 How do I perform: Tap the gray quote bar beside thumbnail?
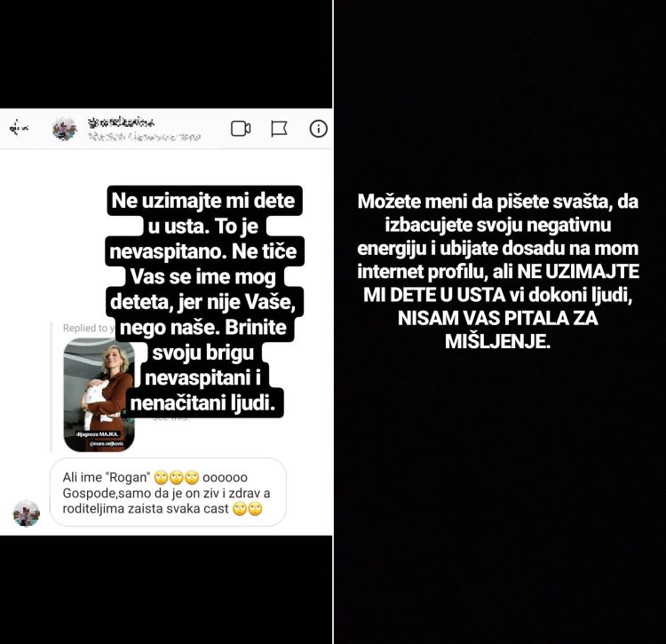pos(52,386)
